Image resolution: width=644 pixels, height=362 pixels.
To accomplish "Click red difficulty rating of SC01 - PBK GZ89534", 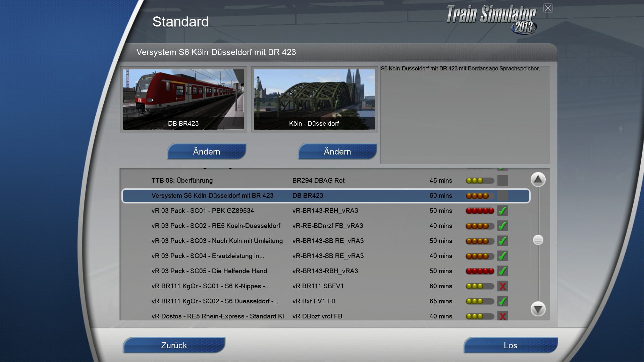I will click(x=480, y=211).
